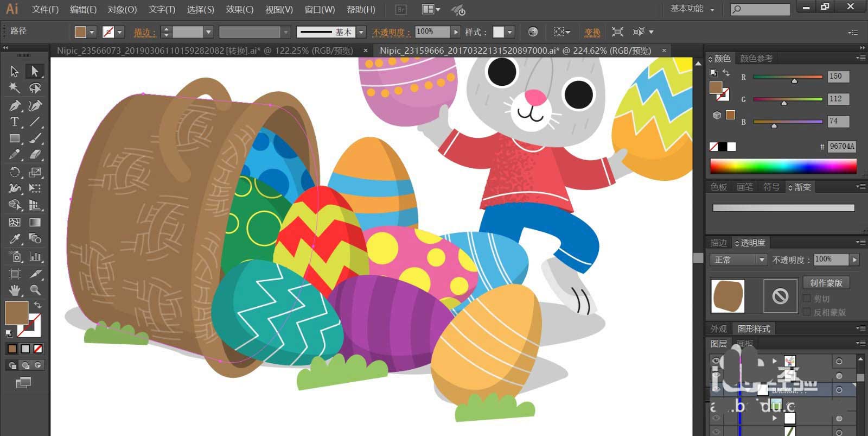
Task: Select the Gradient tool
Action: pos(35,222)
